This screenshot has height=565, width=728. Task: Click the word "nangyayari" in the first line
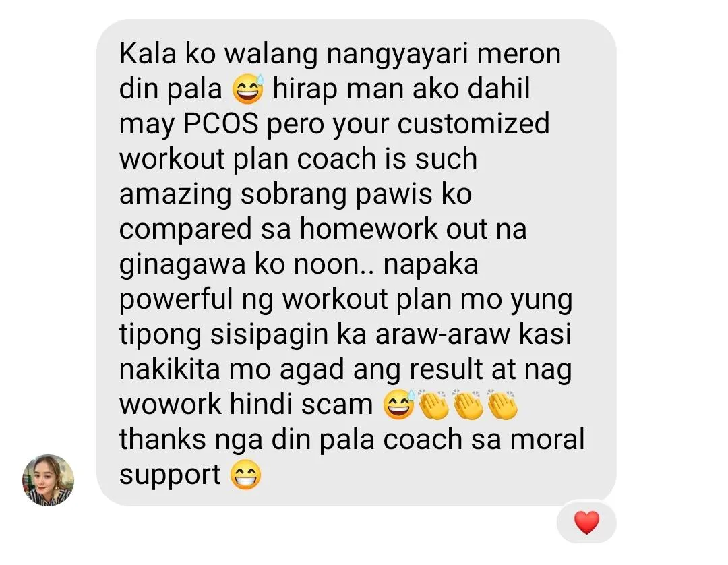tap(397, 55)
